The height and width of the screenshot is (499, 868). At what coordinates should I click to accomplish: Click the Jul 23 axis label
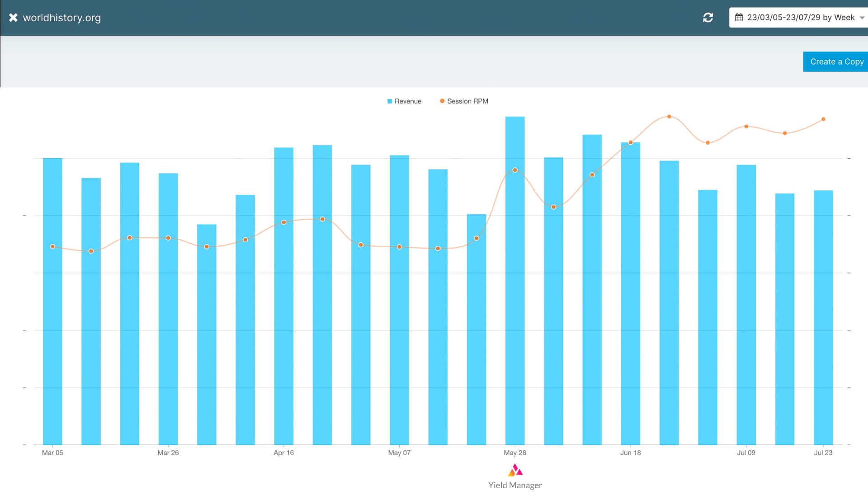(x=823, y=453)
